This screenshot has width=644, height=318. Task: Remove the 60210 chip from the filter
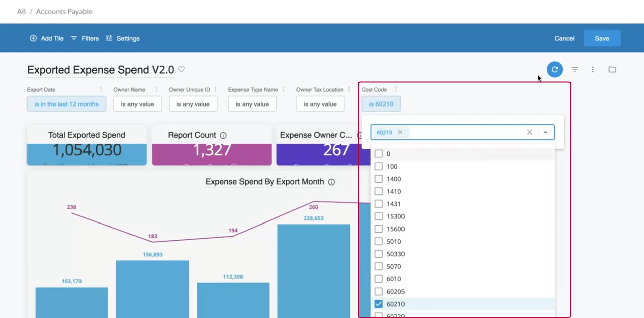click(x=400, y=132)
